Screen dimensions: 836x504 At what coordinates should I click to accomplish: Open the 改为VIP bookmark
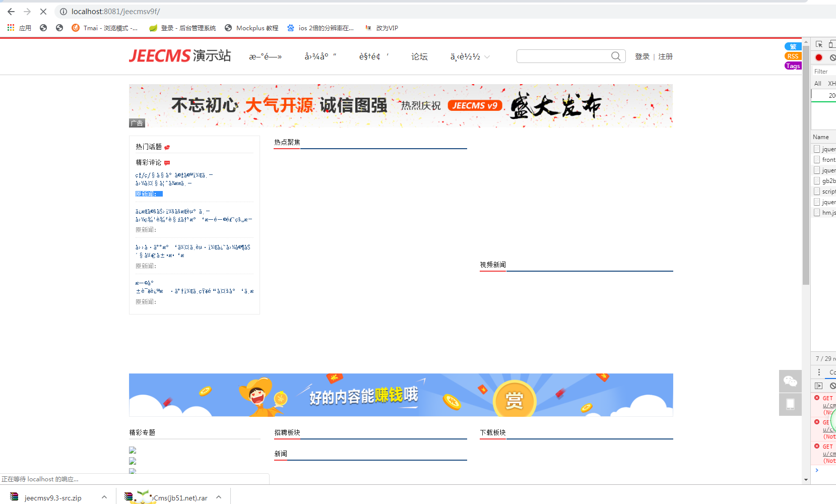(381, 28)
